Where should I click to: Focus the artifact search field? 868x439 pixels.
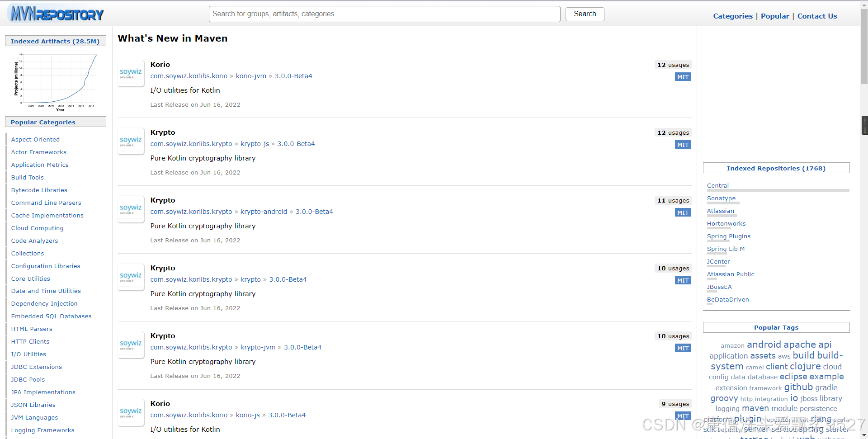point(384,14)
